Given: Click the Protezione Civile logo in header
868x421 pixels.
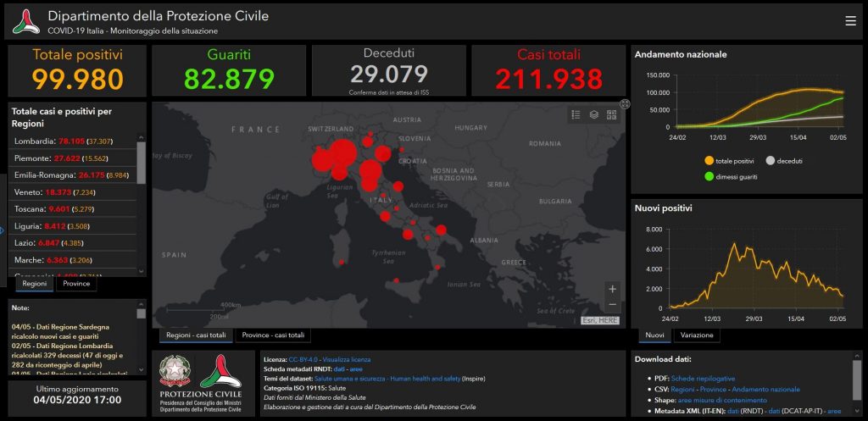Looking at the screenshot, I should (25, 22).
